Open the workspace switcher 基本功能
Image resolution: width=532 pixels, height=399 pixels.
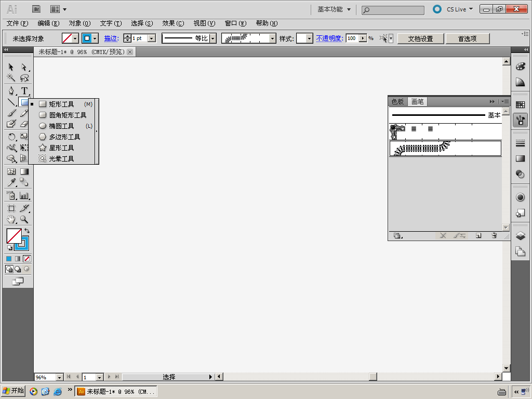point(334,9)
